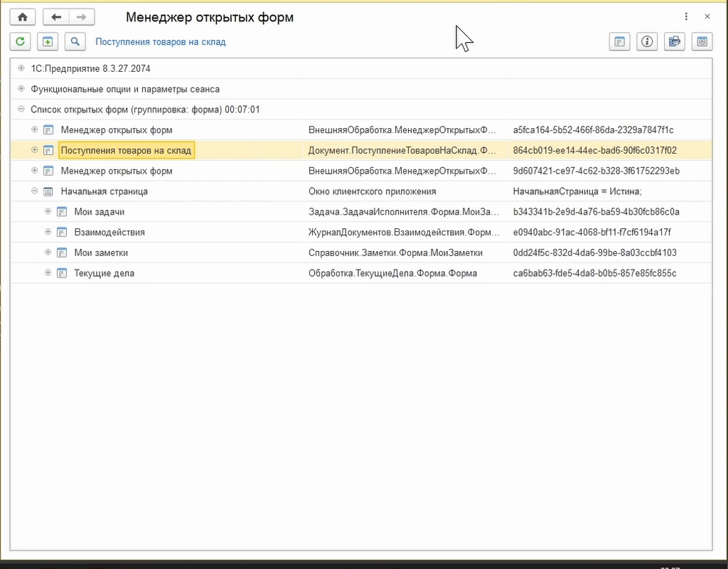Image resolution: width=728 pixels, height=569 pixels.
Task: Click the green plus form icon
Action: click(x=48, y=42)
